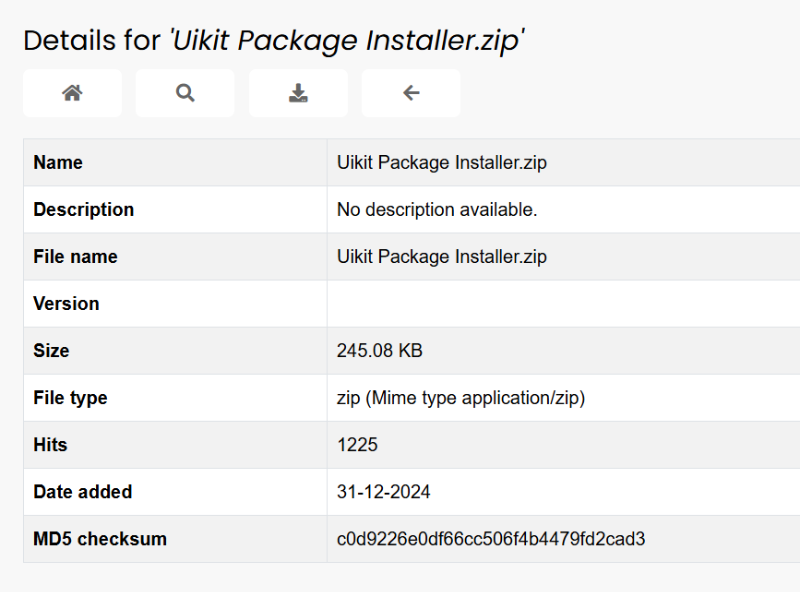
Task: Select the Version row label
Action: 66,304
